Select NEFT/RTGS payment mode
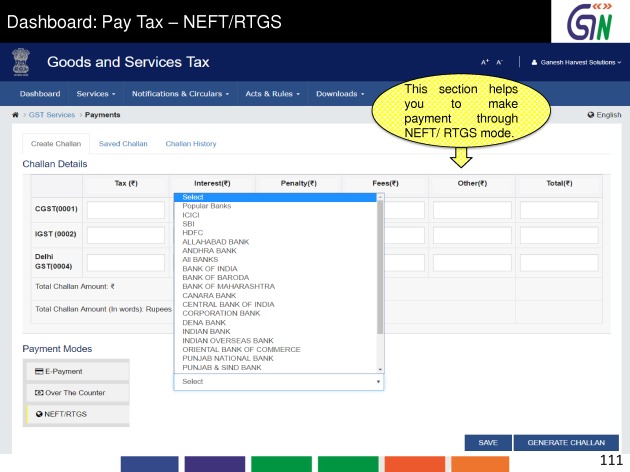The height and width of the screenshot is (472, 630). [x=78, y=414]
